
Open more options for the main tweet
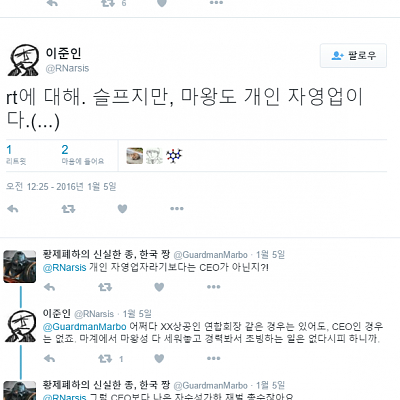click(177, 209)
